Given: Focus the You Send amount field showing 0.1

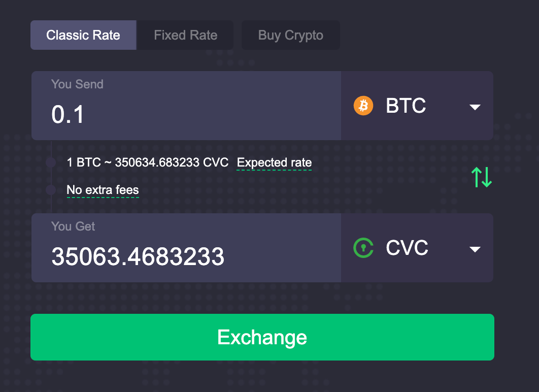Looking at the screenshot, I should tap(186, 106).
